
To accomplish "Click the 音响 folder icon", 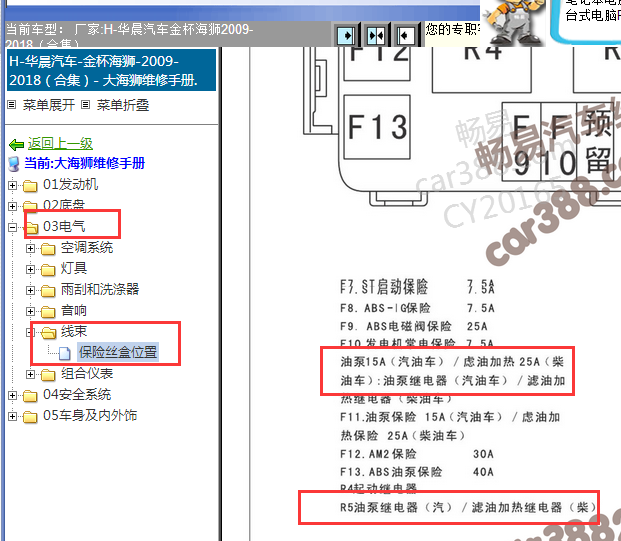I will [48, 312].
